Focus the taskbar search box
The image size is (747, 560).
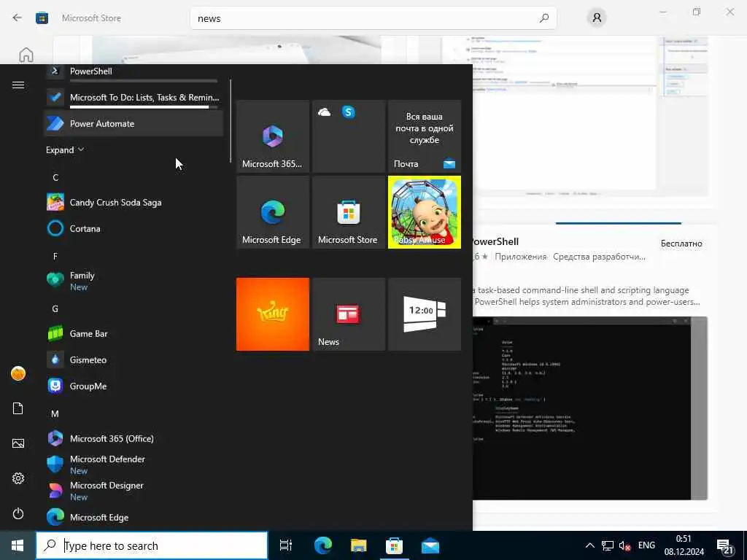pyautogui.click(x=152, y=545)
